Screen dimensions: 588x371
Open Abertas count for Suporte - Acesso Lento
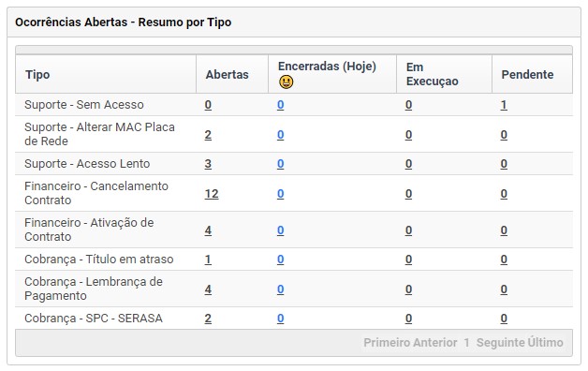coord(208,164)
